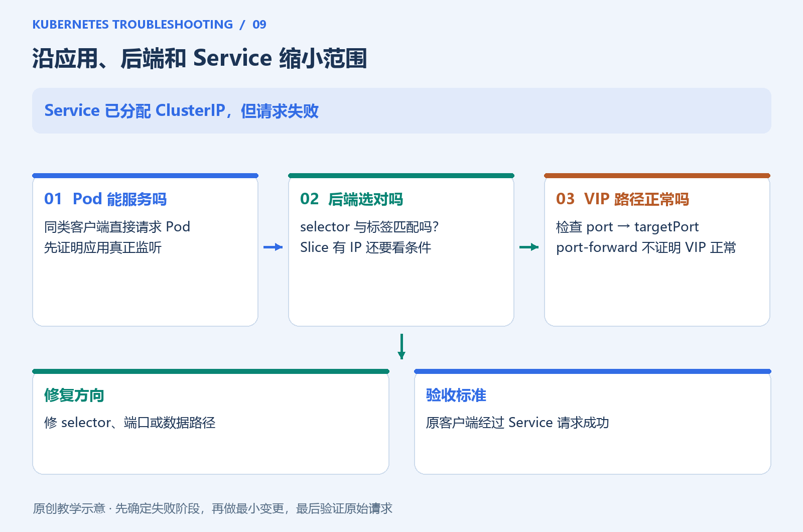Click the banner text 'Service 已分配 ClusterIP，但请求失败'

click(x=182, y=110)
